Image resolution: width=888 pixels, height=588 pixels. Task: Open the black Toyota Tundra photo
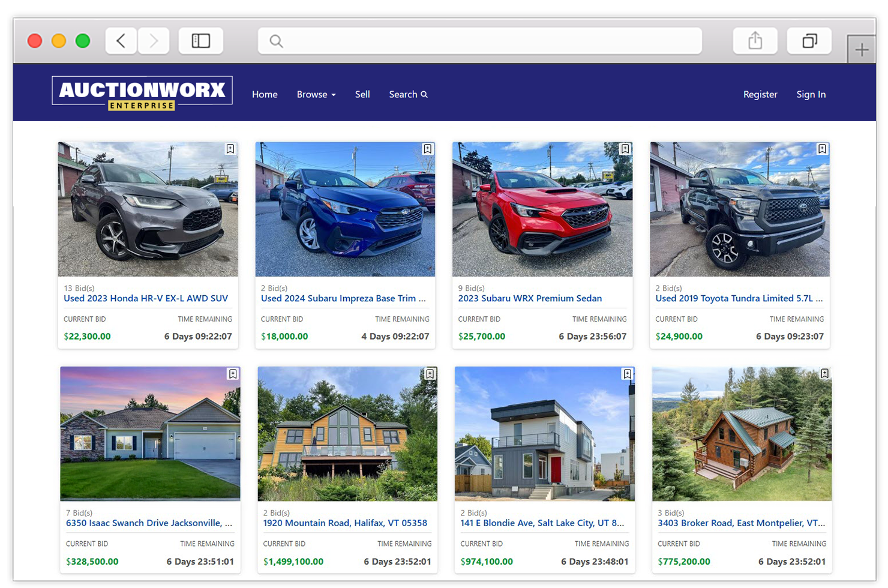coord(740,209)
